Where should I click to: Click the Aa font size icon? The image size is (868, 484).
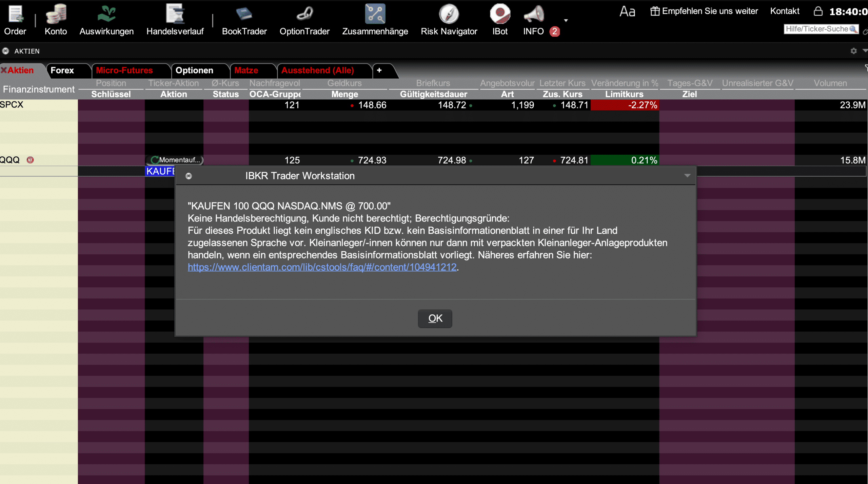point(627,12)
